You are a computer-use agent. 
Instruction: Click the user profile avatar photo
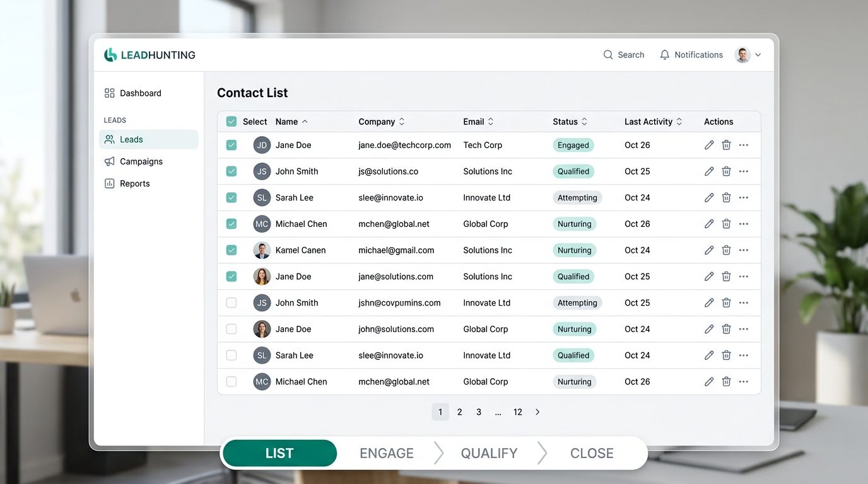point(742,55)
